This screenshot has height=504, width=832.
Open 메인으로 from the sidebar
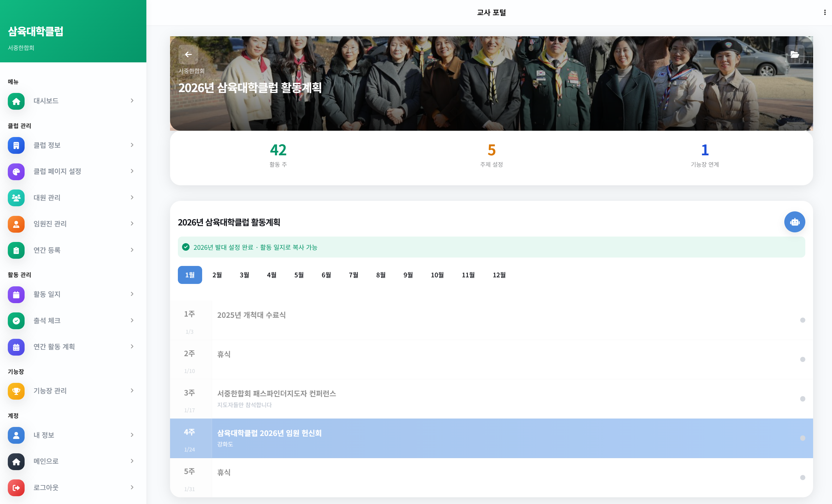[x=46, y=461]
